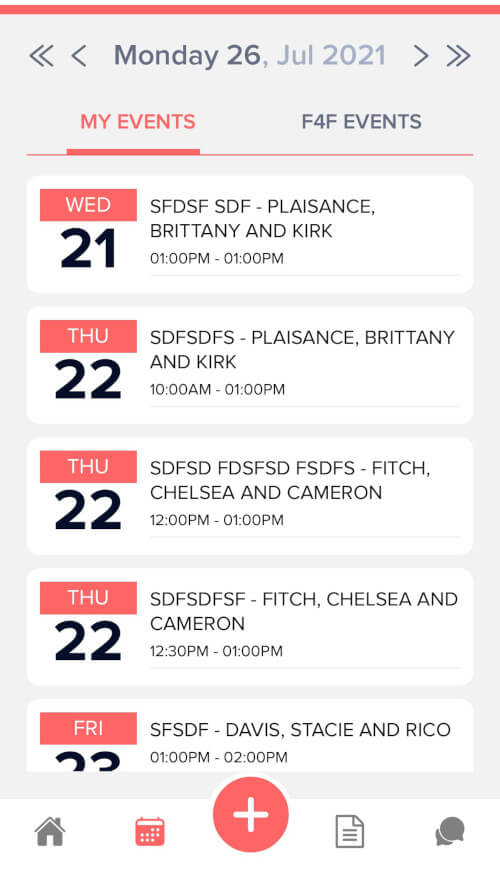
Task: Switch to the F4F EVENTS tab
Action: [362, 122]
